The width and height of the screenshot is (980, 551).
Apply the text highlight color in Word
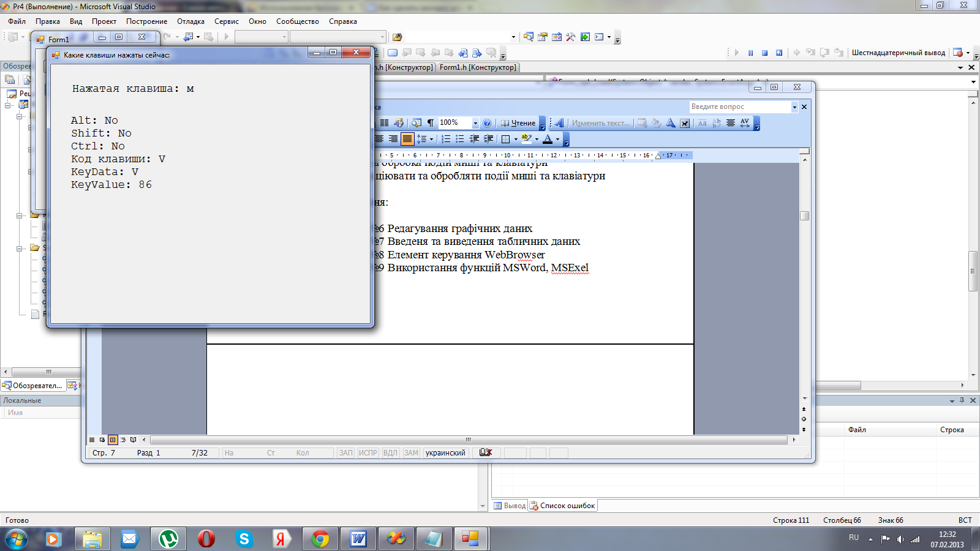526,139
